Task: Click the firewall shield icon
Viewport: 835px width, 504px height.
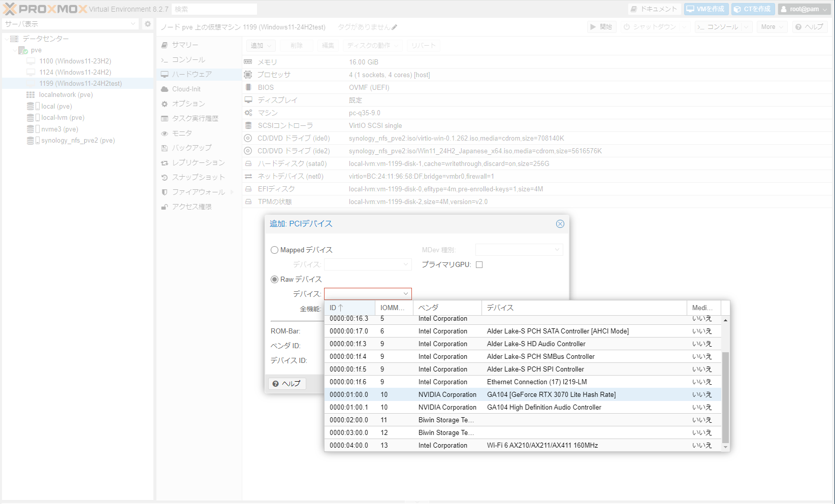Action: [165, 192]
